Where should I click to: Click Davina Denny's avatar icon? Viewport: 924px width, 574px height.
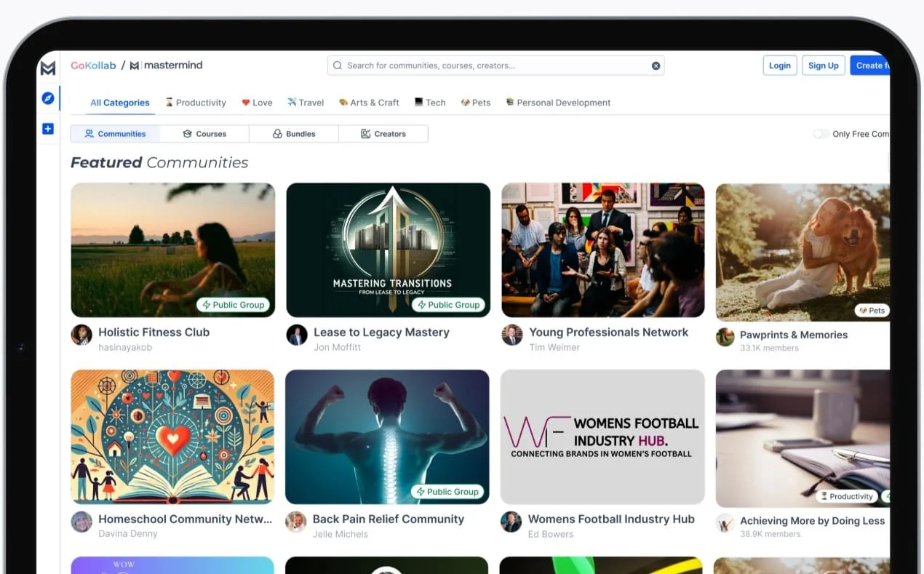(81, 522)
